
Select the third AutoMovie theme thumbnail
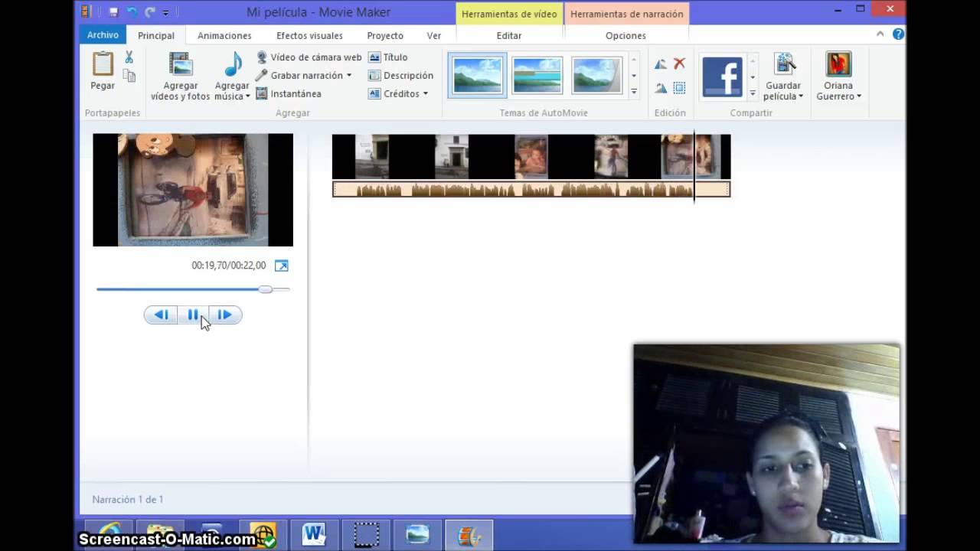coord(596,75)
